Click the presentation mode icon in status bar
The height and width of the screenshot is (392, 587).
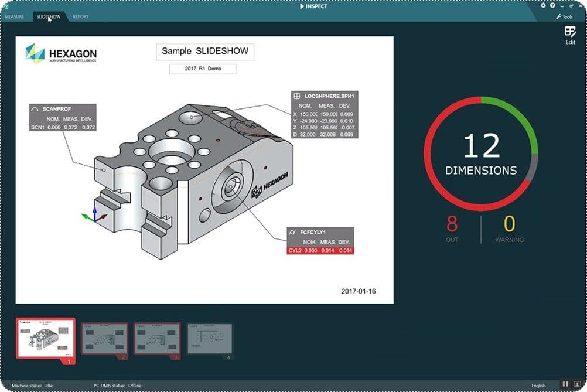coord(577,384)
